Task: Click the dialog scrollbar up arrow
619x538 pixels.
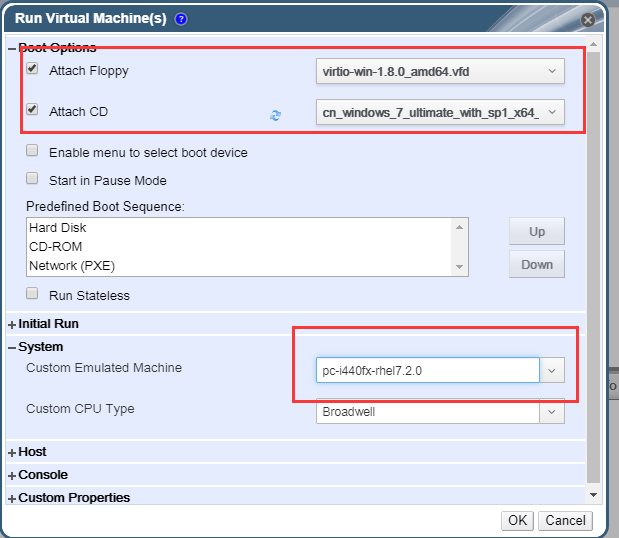Action: (593, 44)
